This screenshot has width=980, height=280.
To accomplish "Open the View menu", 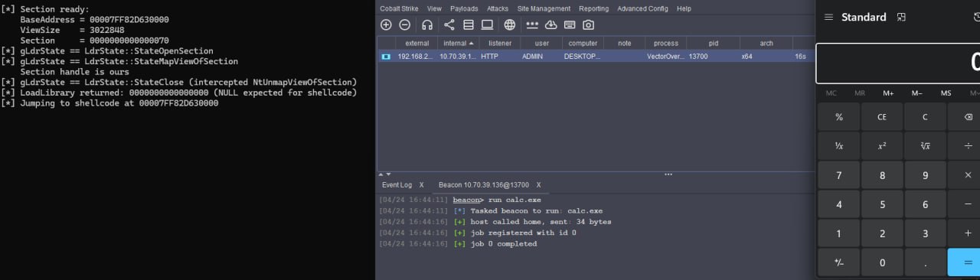I will coord(434,8).
